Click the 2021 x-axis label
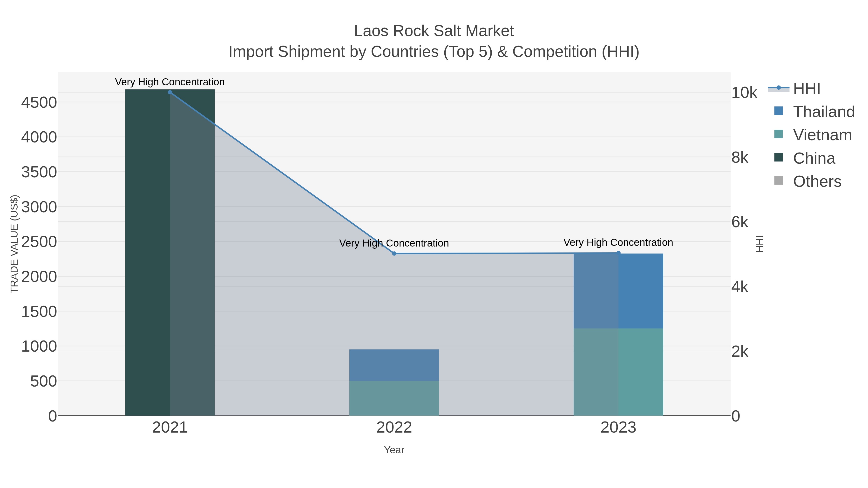The height and width of the screenshot is (488, 868). coord(170,428)
